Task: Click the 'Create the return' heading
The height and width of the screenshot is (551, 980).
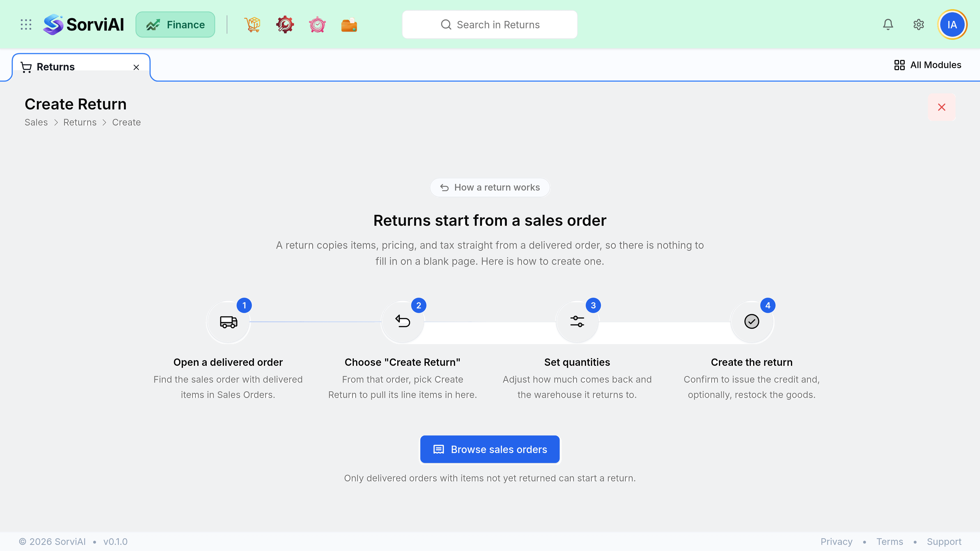Action: 752,362
